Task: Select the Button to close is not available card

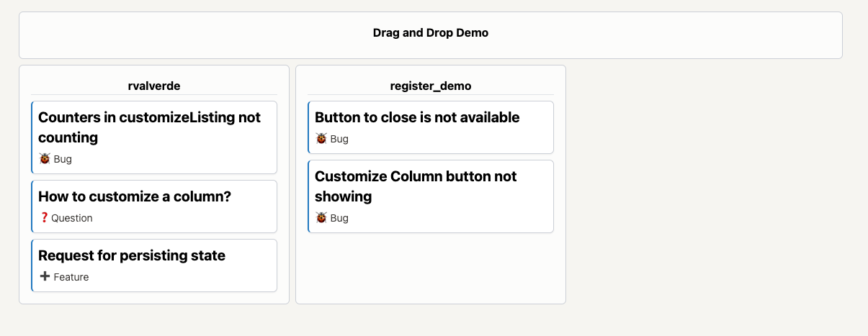Action: pos(431,127)
